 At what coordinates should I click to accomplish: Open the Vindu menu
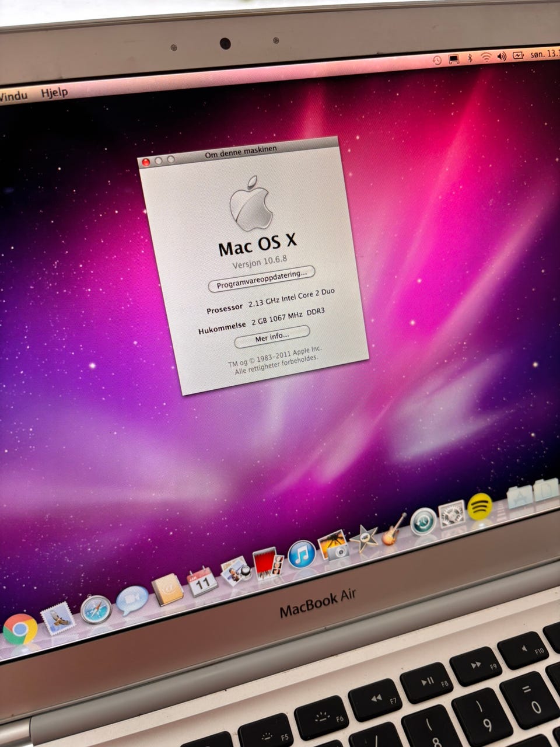(x=13, y=96)
